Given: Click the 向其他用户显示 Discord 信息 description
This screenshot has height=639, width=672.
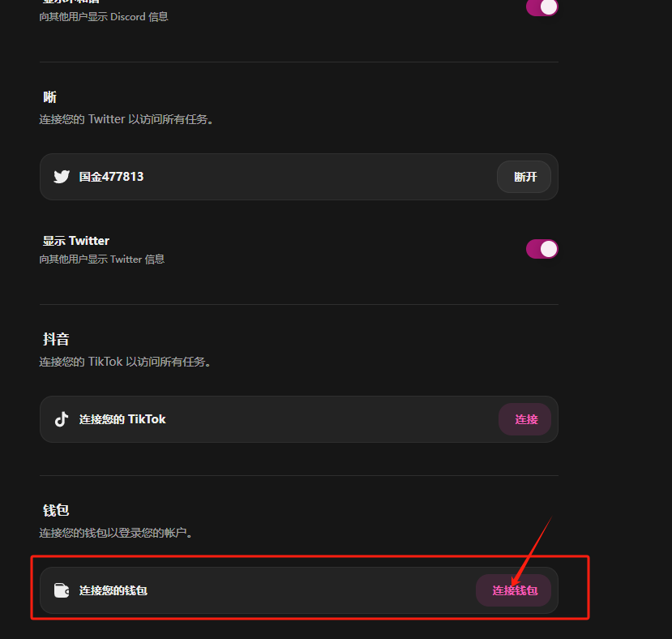Looking at the screenshot, I should 104,17.
